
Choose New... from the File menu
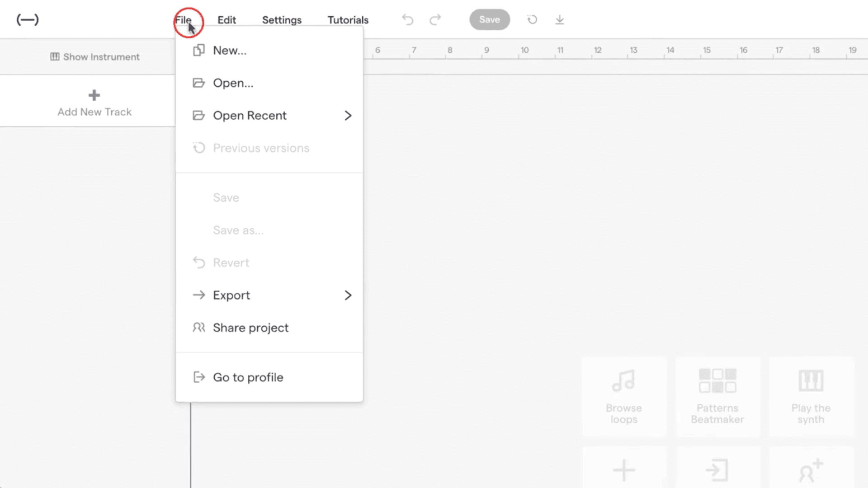tap(269, 50)
